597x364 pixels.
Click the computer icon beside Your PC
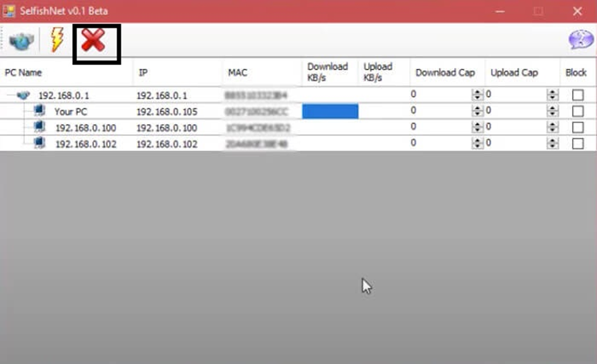click(39, 111)
